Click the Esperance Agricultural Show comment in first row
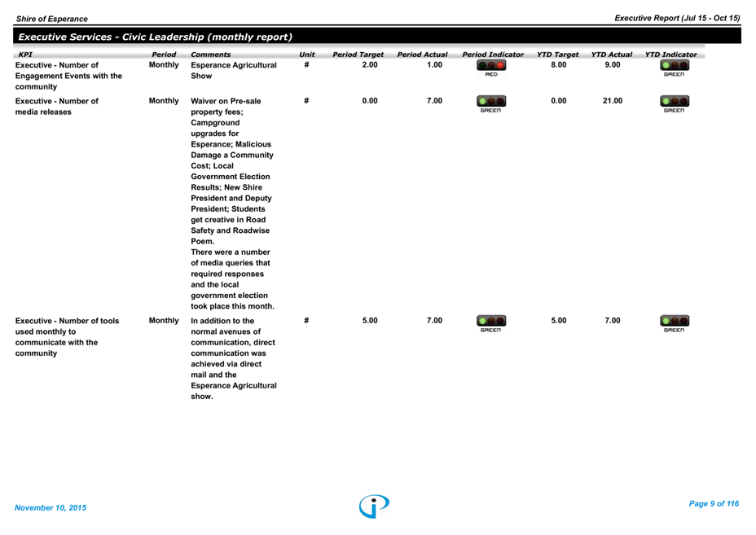 click(x=233, y=70)
